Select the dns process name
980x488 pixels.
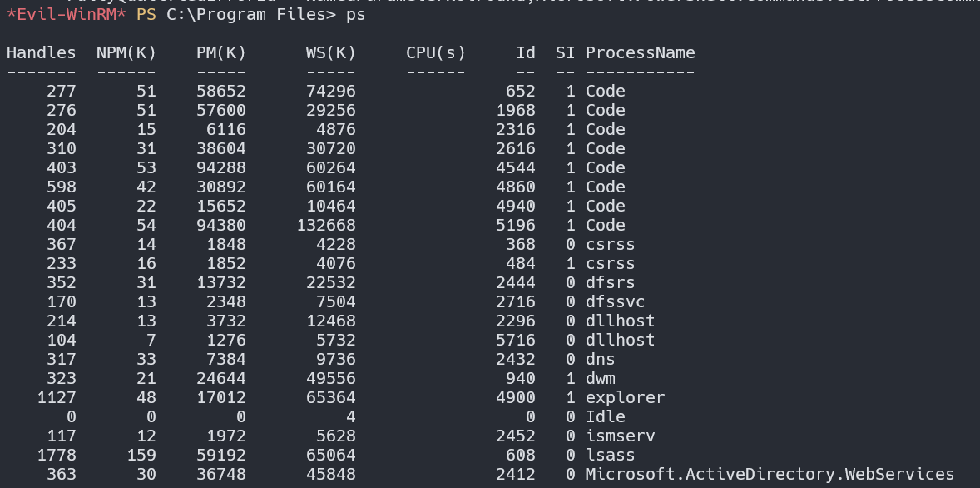[597, 359]
